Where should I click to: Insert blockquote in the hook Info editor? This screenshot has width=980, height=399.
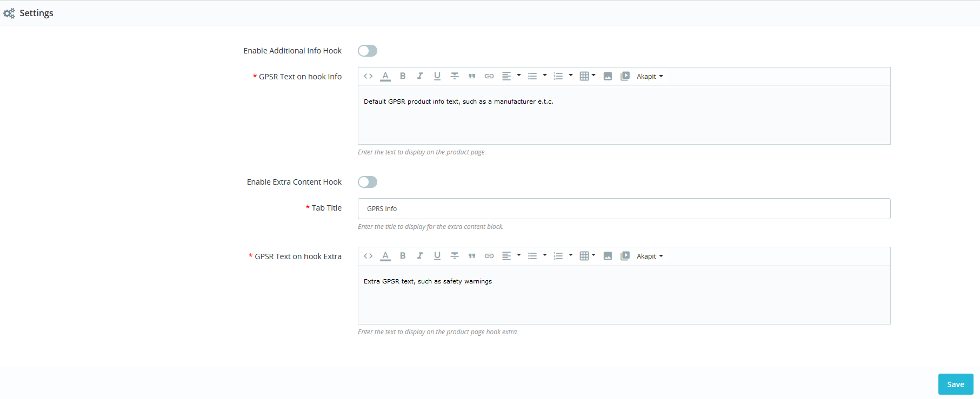point(472,76)
